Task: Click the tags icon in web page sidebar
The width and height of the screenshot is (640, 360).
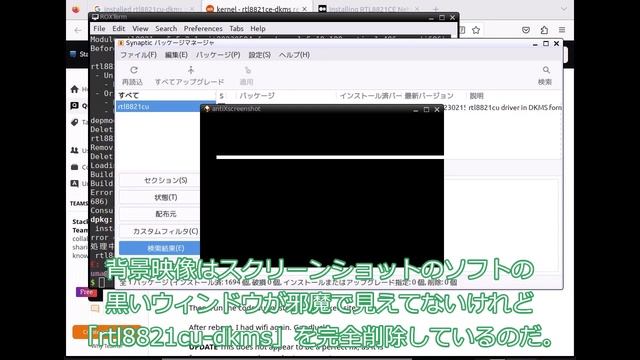Action: 74,122
